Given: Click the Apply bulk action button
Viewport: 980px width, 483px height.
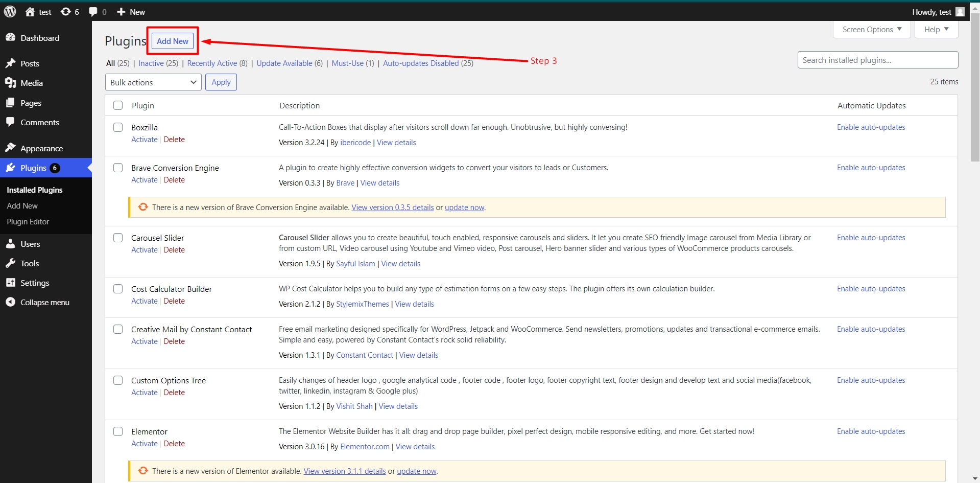Looking at the screenshot, I should pyautogui.click(x=221, y=82).
